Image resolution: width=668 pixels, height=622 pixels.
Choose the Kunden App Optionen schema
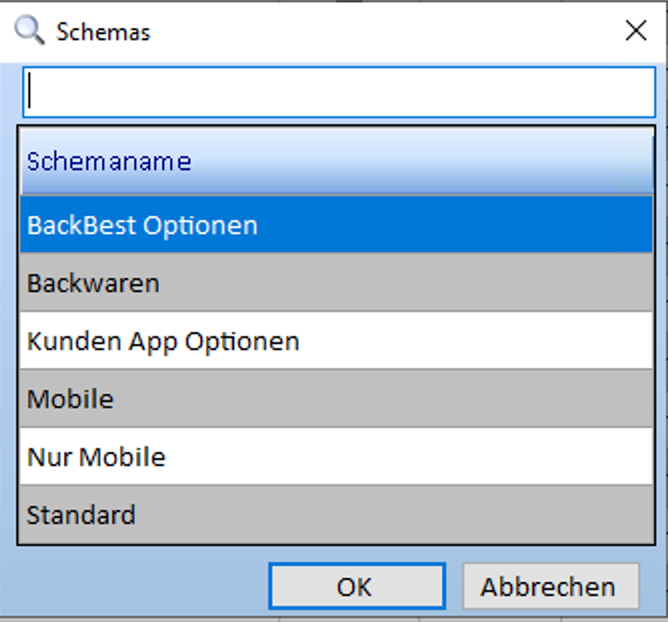[337, 341]
